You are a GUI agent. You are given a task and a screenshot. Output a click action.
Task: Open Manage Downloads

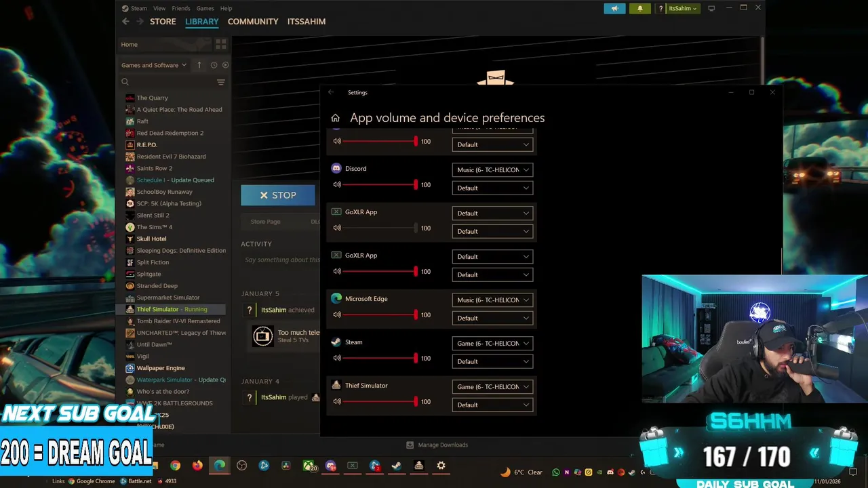pyautogui.click(x=437, y=445)
